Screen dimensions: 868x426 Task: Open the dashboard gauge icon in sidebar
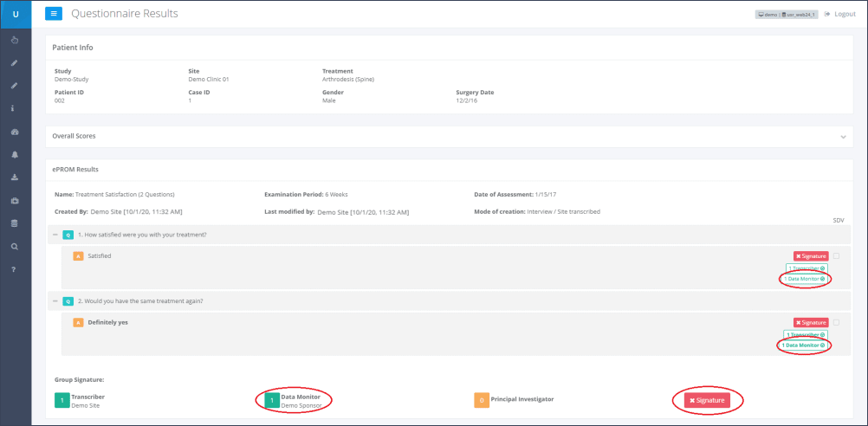tap(15, 132)
